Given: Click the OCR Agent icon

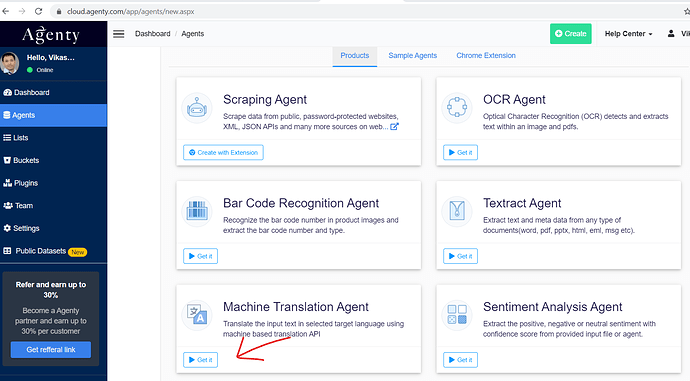Looking at the screenshot, I should pos(457,108).
